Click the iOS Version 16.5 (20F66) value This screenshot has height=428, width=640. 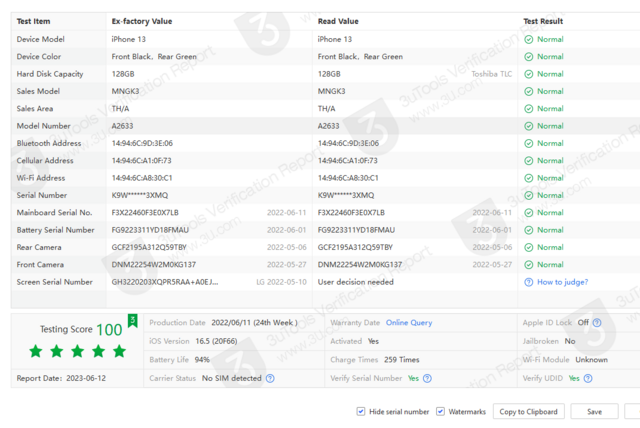[216, 341]
